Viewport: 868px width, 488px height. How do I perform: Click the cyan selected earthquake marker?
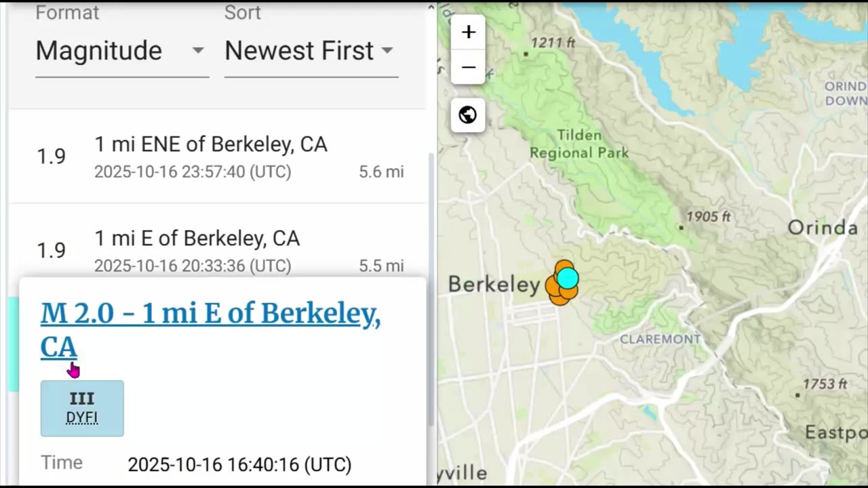point(568,278)
